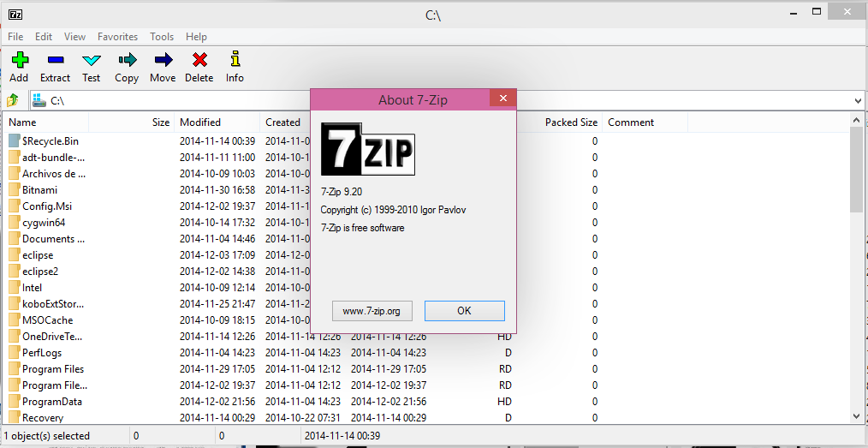Click the MSOCache folder icon
The height and width of the screenshot is (448, 868).
14,320
